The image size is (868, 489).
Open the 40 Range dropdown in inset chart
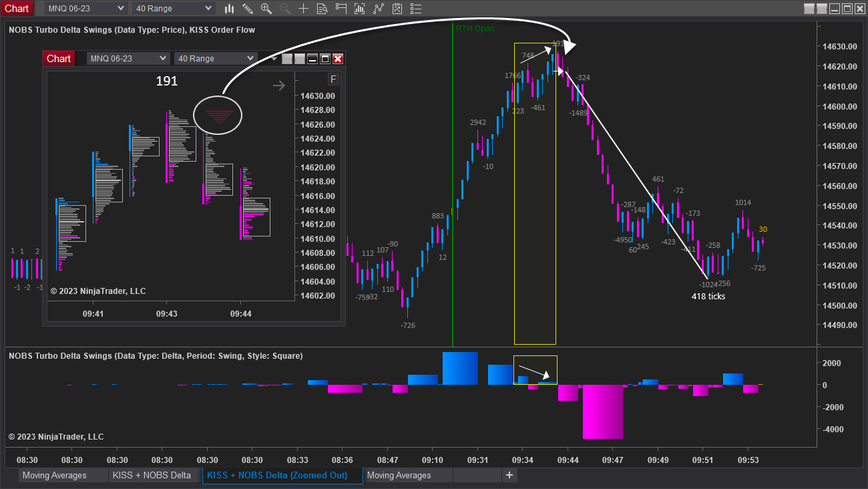point(216,59)
